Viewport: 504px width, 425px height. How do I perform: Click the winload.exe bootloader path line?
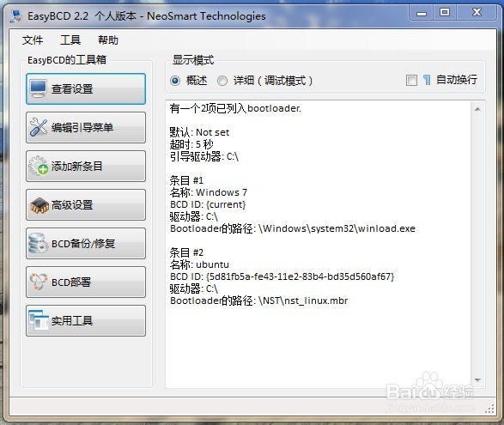point(293,228)
